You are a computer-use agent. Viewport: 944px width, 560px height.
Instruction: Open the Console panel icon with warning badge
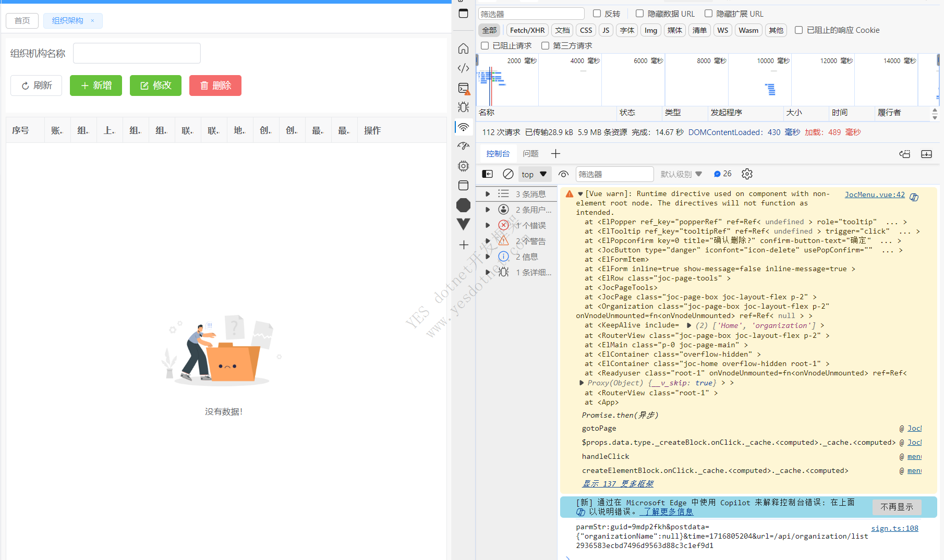point(463,88)
